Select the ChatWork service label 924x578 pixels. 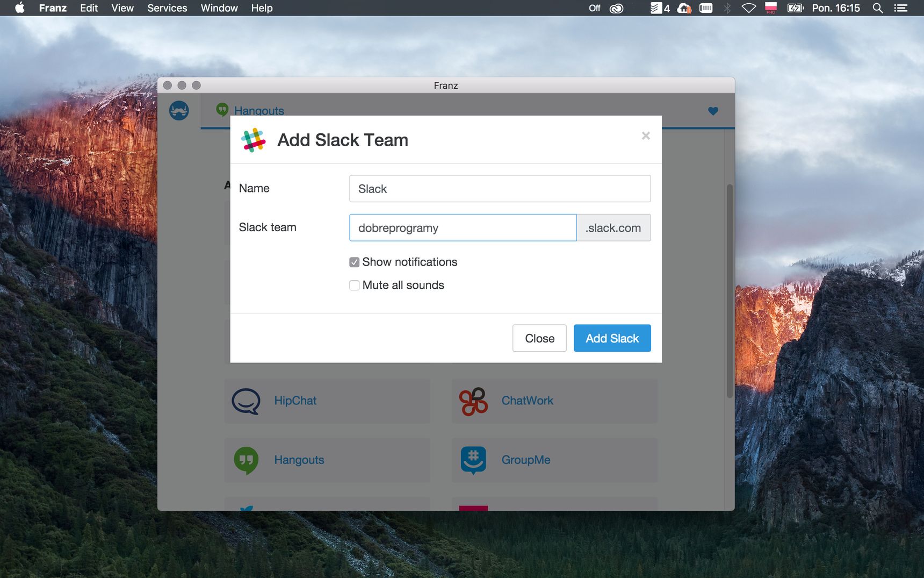(527, 401)
